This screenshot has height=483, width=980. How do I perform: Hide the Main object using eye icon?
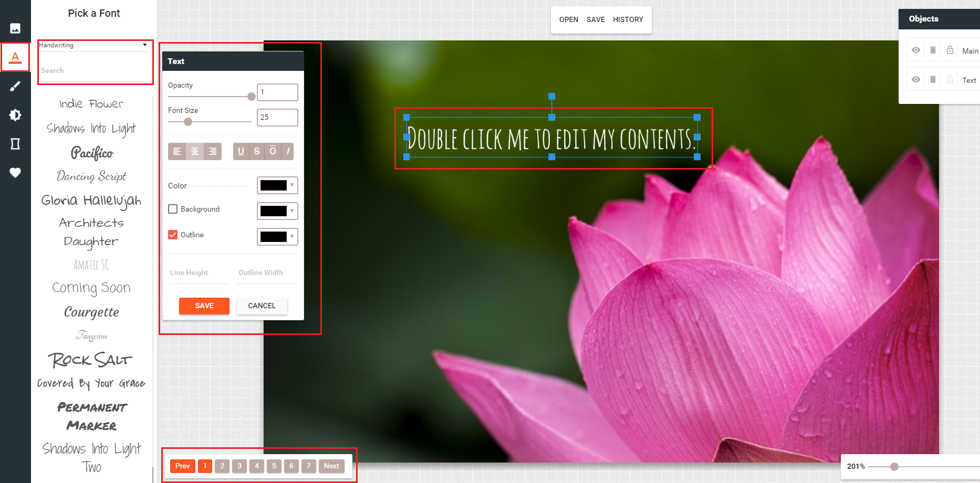tap(916, 50)
